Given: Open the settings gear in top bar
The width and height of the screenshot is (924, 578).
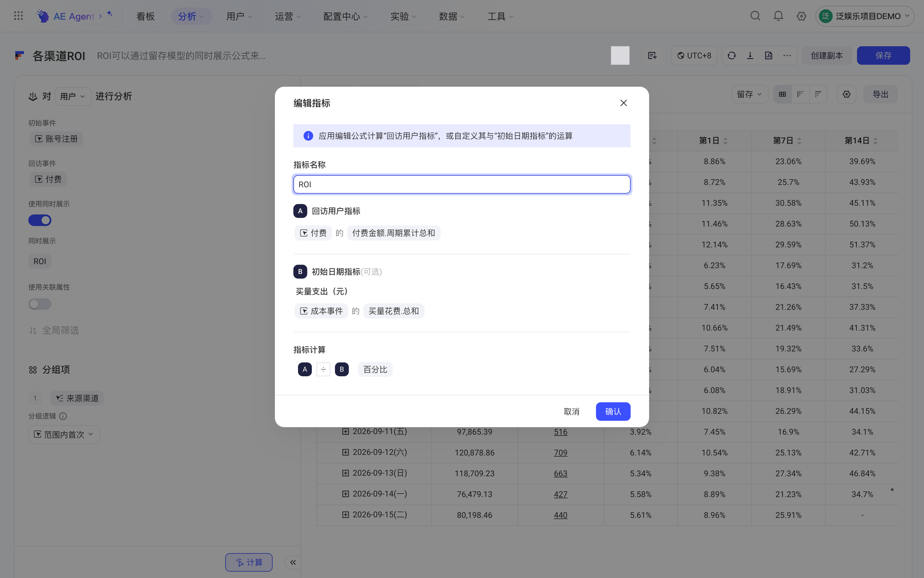Looking at the screenshot, I should point(802,16).
